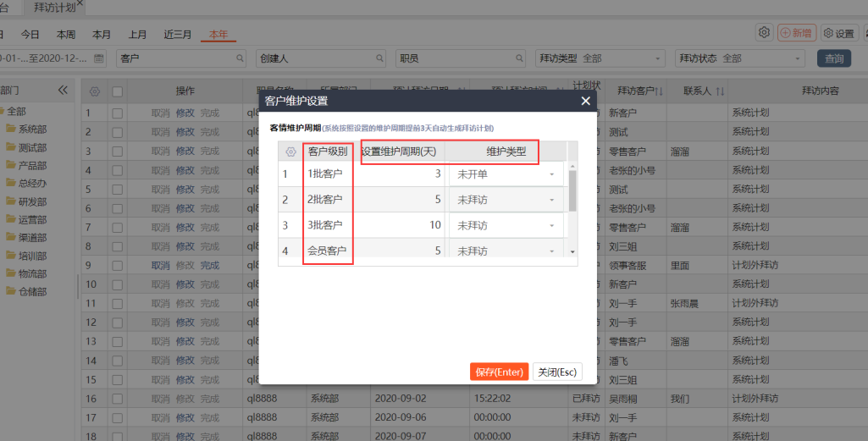
Task: Select the 近三月 date range tab
Action: [178, 35]
